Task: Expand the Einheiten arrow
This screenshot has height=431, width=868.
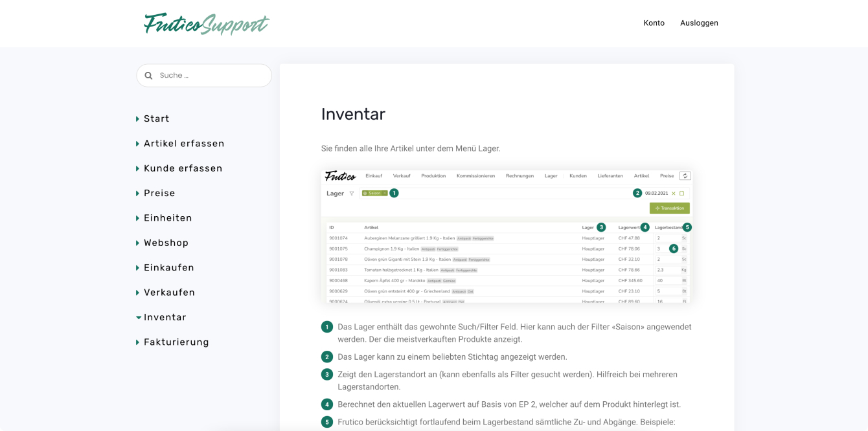Action: [x=138, y=218]
